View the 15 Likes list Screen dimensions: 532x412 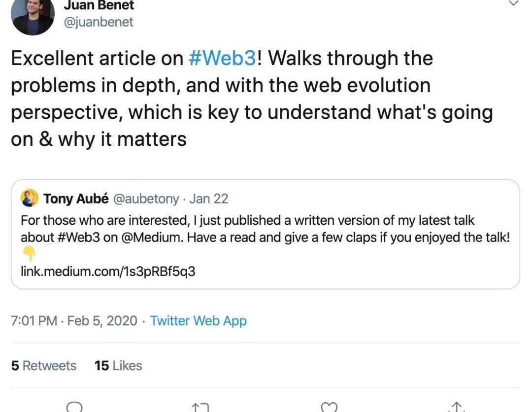pyautogui.click(x=118, y=366)
